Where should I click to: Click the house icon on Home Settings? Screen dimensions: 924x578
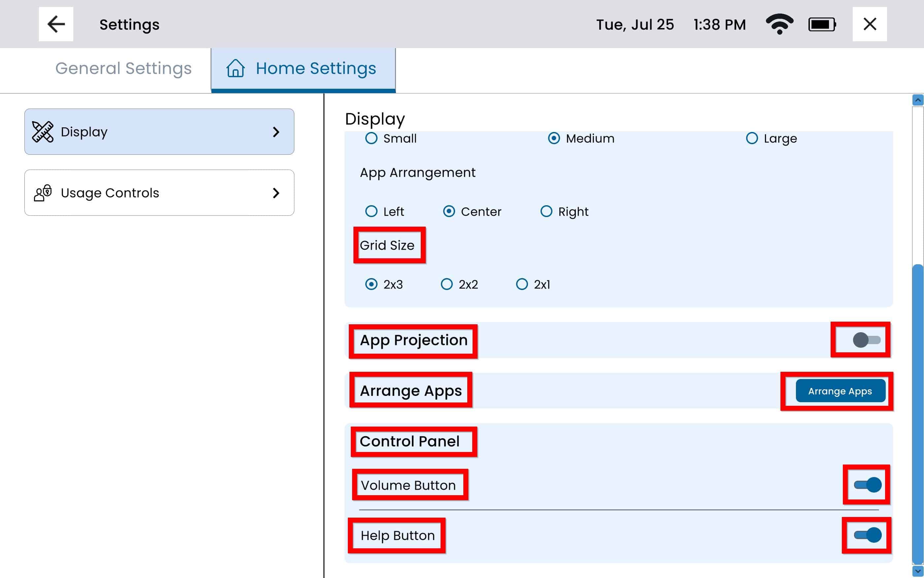pos(236,68)
